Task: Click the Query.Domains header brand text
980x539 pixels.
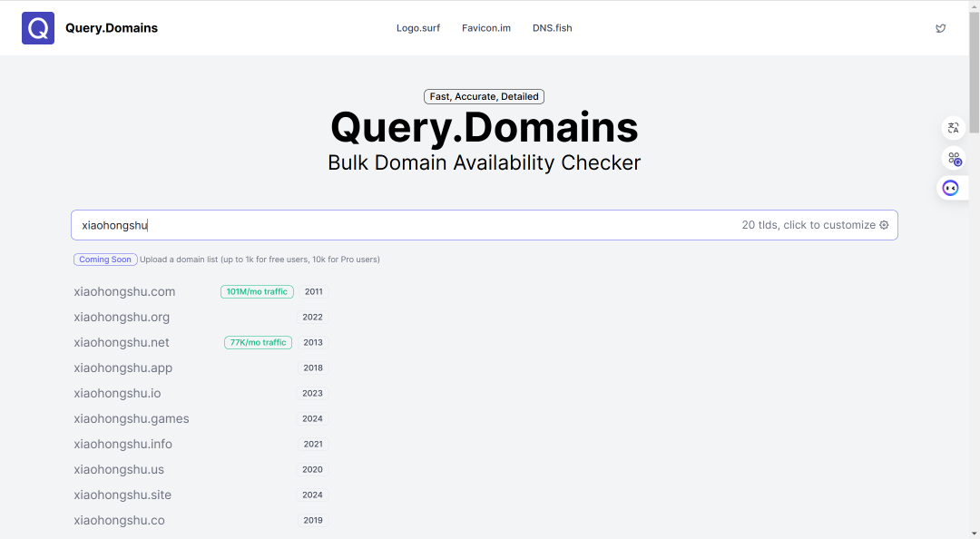Action: point(112,28)
